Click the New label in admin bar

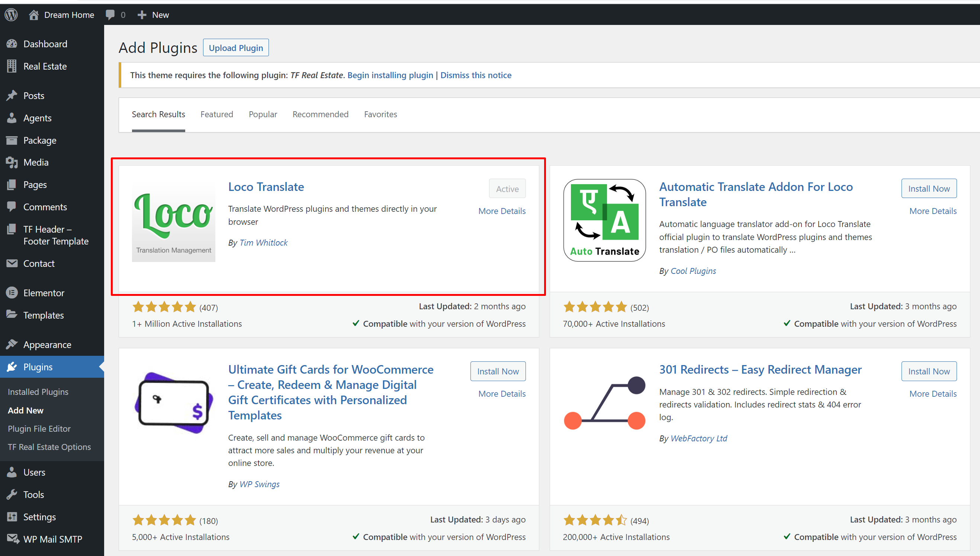[160, 15]
